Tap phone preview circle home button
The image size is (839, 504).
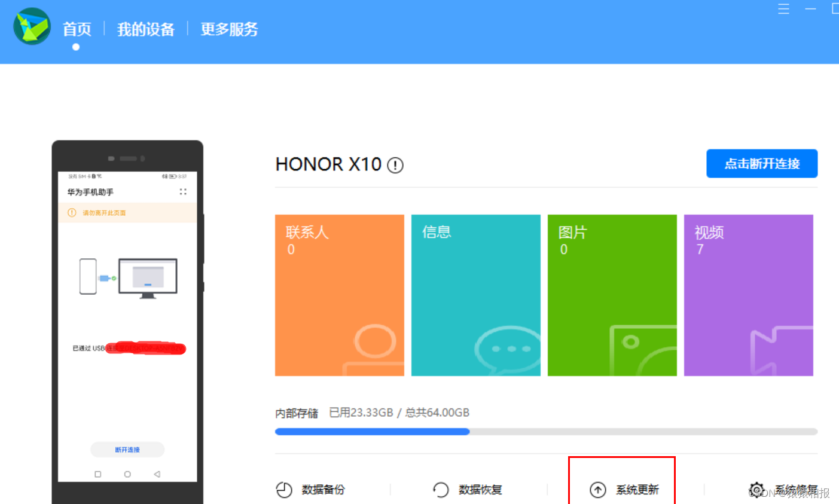127,474
